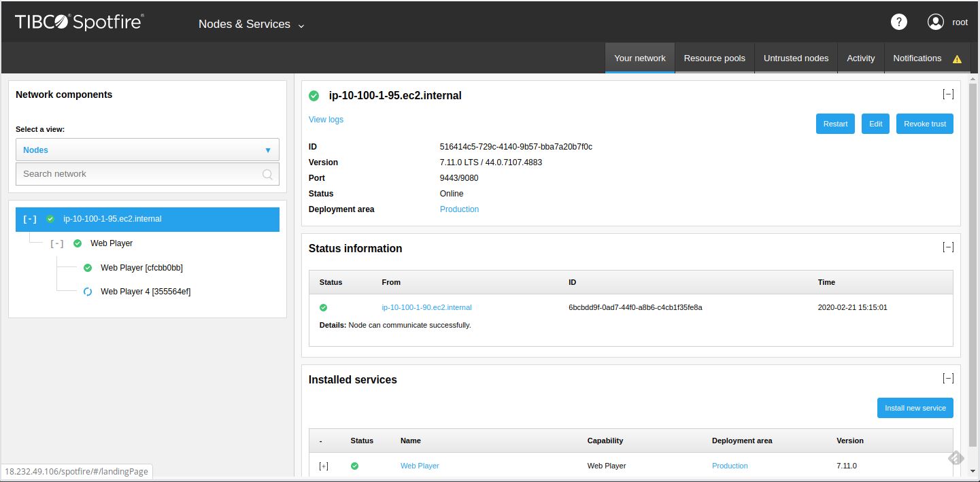Open the Nodes & Services dropdown menu
This screenshot has height=482, width=980.
tap(252, 24)
